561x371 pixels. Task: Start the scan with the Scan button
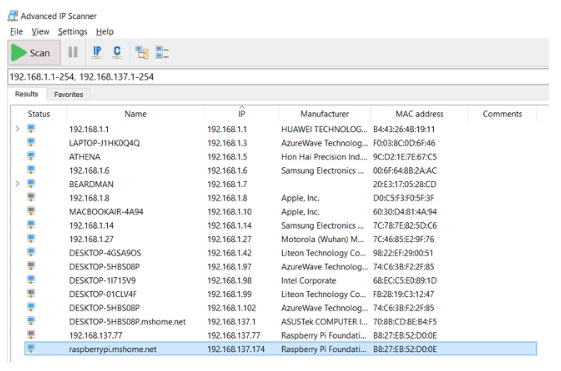click(34, 53)
